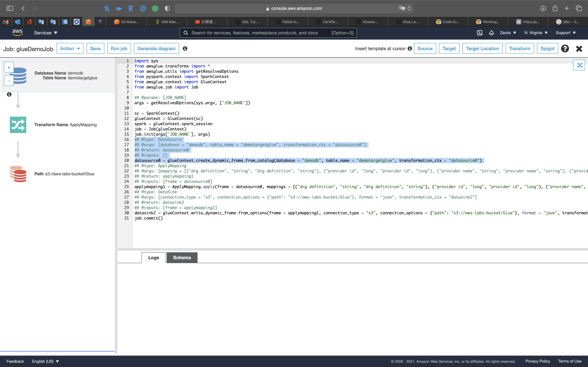Click the diagram zoom-in plus button
This screenshot has height=367, width=588.
9,68
